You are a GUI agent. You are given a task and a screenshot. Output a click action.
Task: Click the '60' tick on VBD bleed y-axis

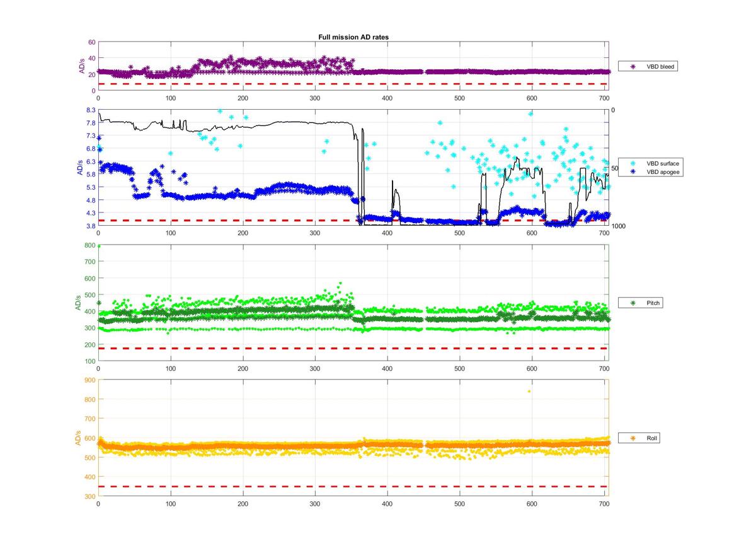tap(92, 42)
